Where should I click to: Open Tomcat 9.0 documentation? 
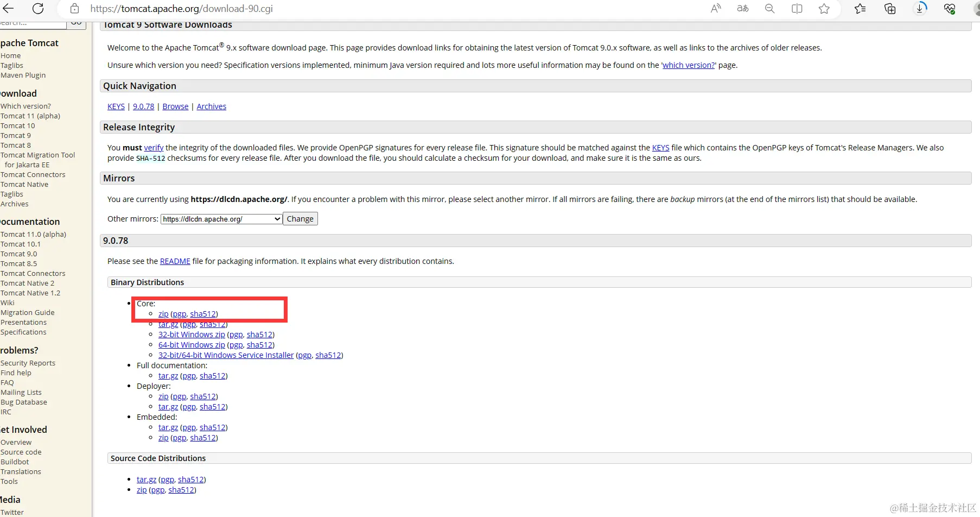(x=19, y=254)
